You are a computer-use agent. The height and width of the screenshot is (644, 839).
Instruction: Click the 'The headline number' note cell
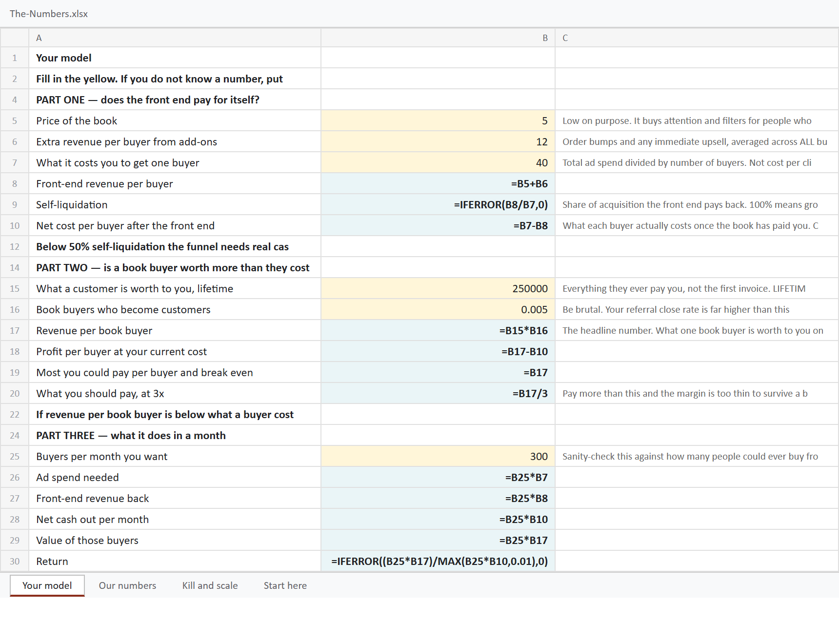(x=697, y=330)
